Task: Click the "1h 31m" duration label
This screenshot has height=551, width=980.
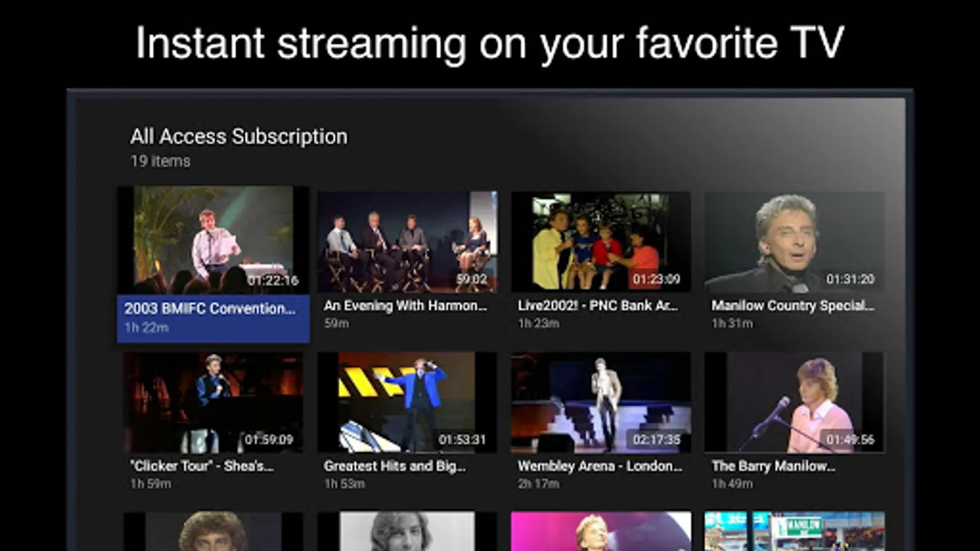Action: [x=732, y=323]
